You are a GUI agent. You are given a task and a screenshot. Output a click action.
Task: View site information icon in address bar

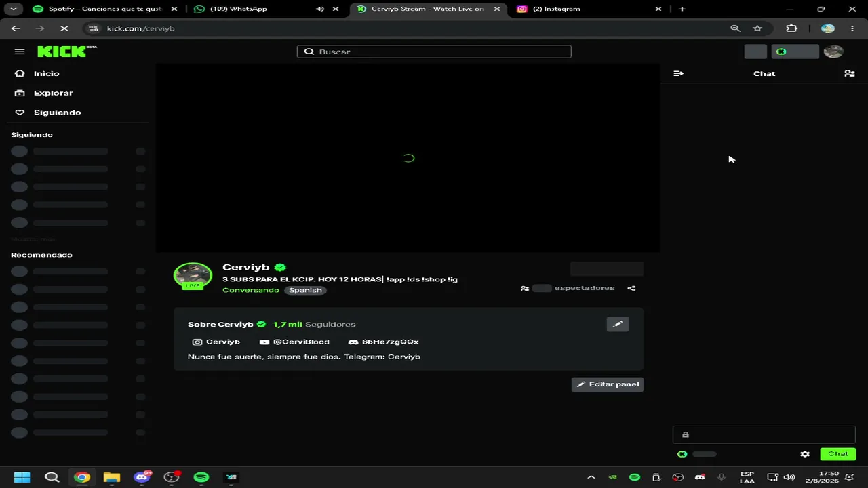click(94, 28)
